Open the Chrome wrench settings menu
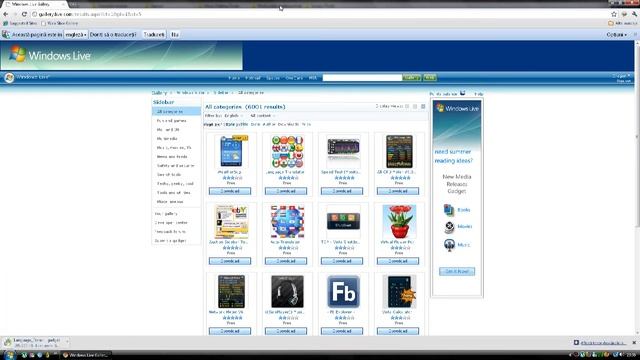 click(634, 14)
